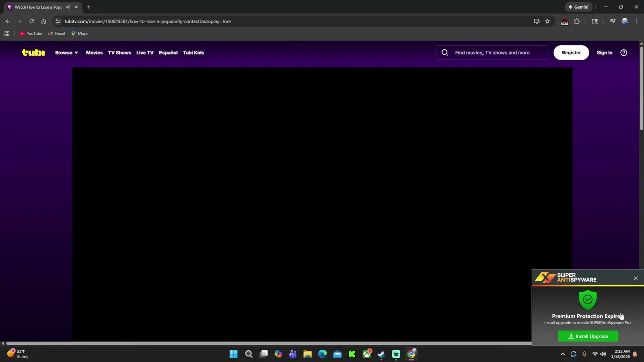Open the Tubi help question-mark icon
This screenshot has width=644, height=362.
click(624, 52)
